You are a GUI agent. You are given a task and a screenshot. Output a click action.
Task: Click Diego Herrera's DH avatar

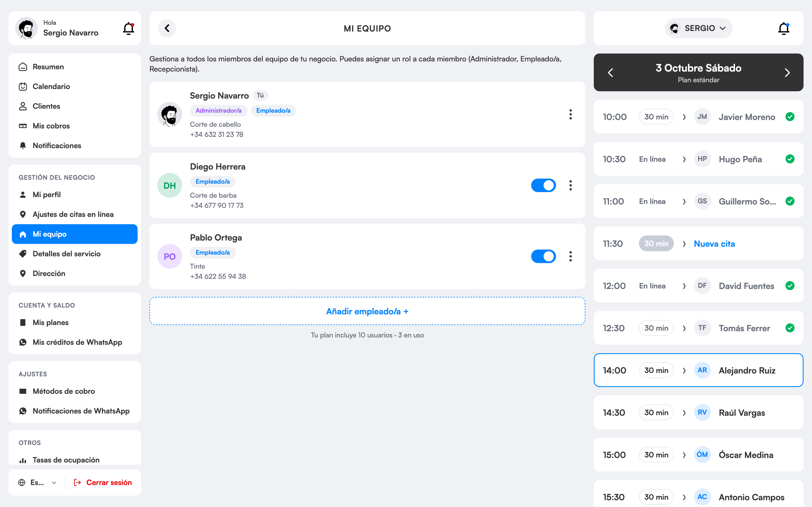tap(170, 185)
